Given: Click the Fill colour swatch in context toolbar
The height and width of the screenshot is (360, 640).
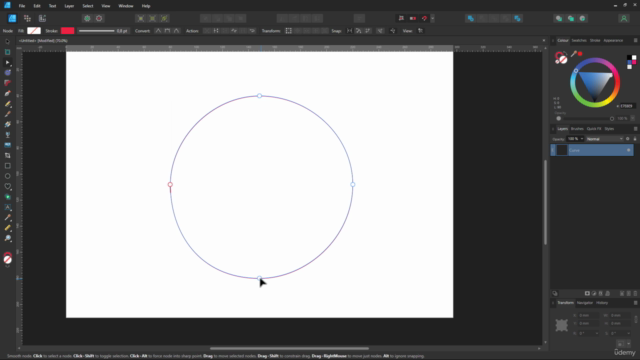Looking at the screenshot, I should [x=34, y=31].
